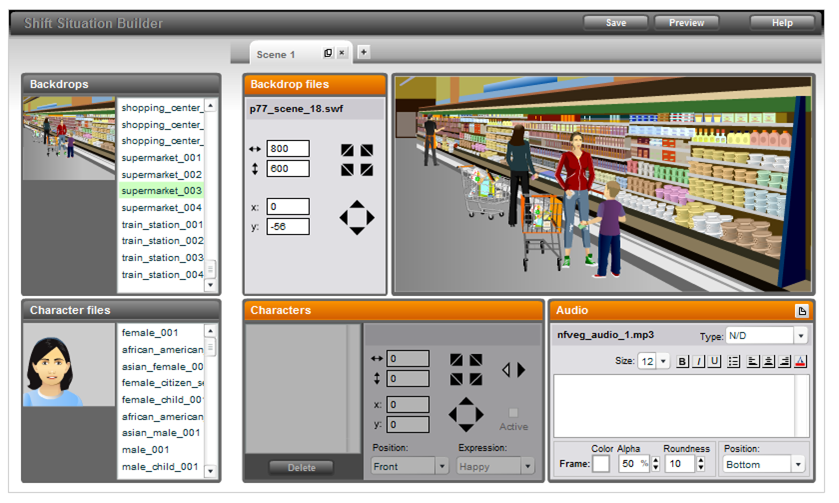Apply italic formatting to audio text
This screenshot has width=839, height=503.
click(699, 362)
